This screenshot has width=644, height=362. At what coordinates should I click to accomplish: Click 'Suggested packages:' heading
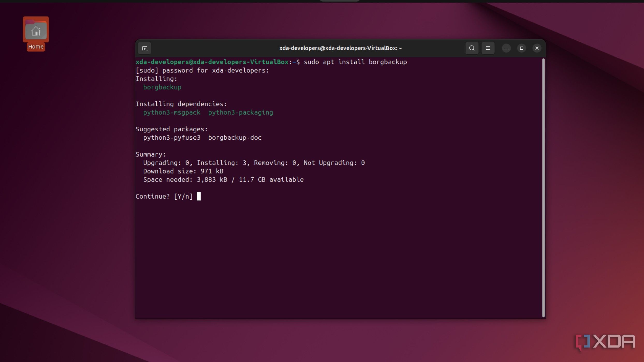coord(172,129)
